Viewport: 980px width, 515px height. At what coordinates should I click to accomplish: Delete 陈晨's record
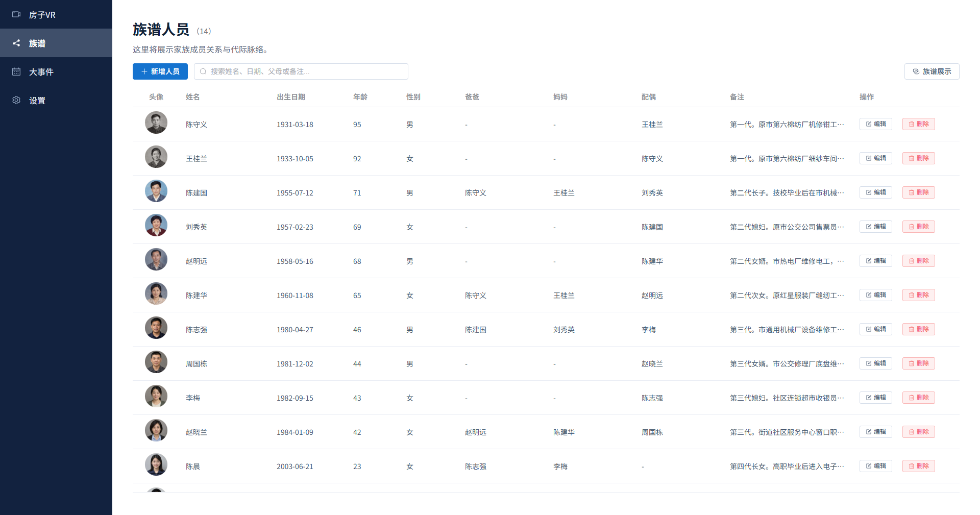click(919, 466)
